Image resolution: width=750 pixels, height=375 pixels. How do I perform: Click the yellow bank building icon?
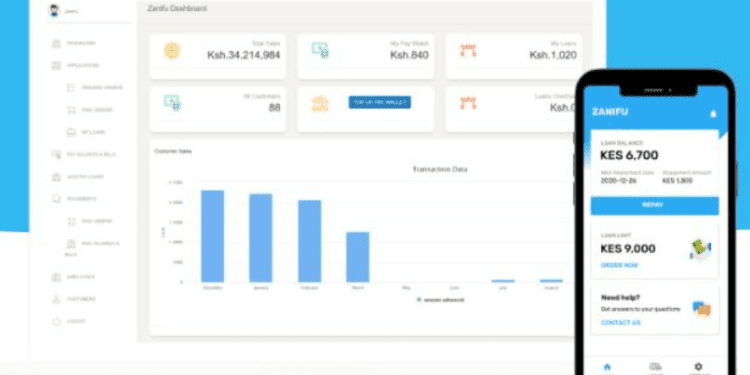pyautogui.click(x=320, y=103)
